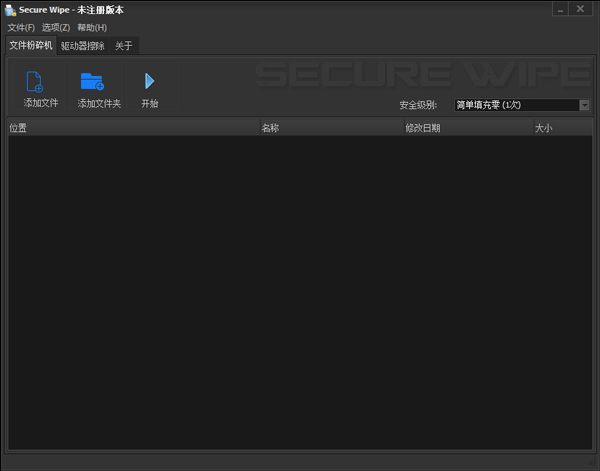Viewport: 600px width, 471px height.
Task: Switch to the 文件粉碎机 tab
Action: (x=30, y=45)
